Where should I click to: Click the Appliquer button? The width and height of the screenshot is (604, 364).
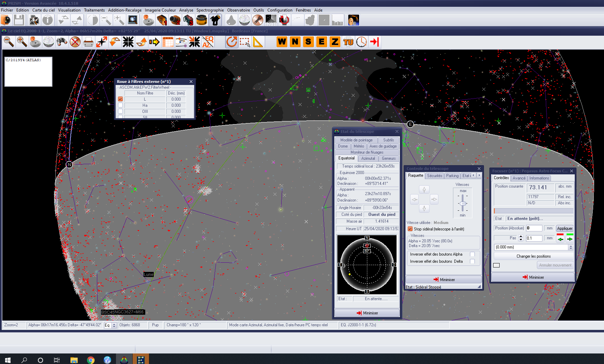(x=565, y=228)
